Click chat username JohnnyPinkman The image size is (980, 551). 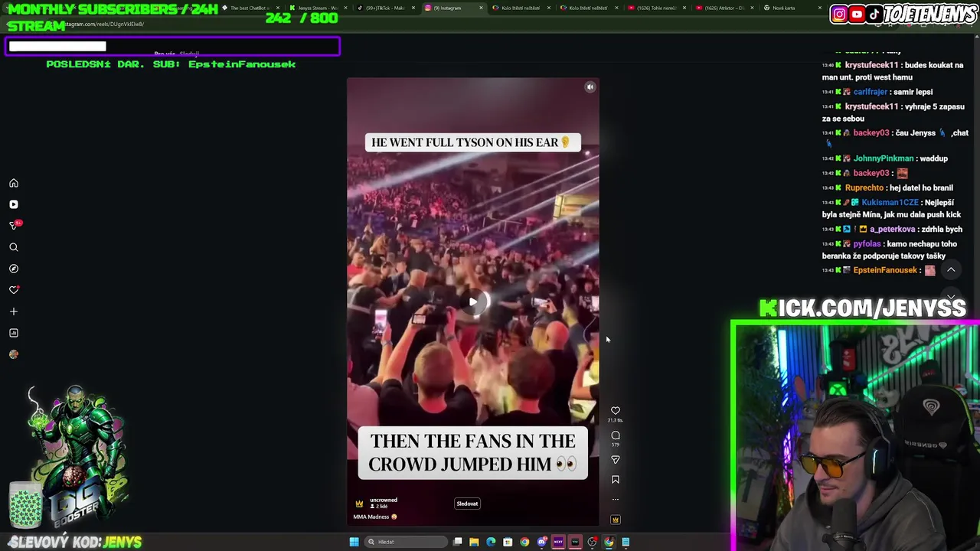point(883,158)
